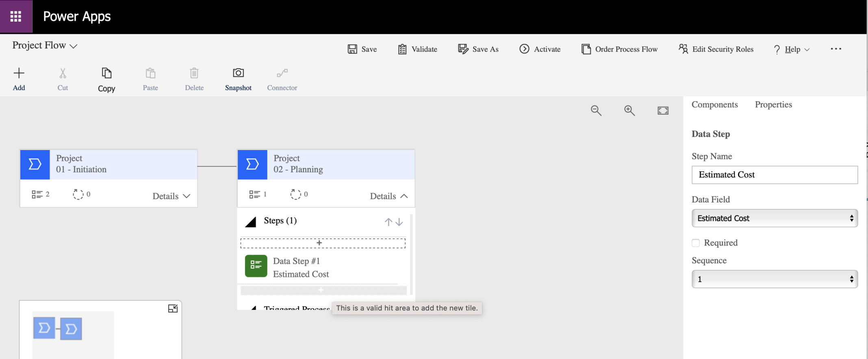
Task: Click the Power Apps header title
Action: [x=77, y=16]
